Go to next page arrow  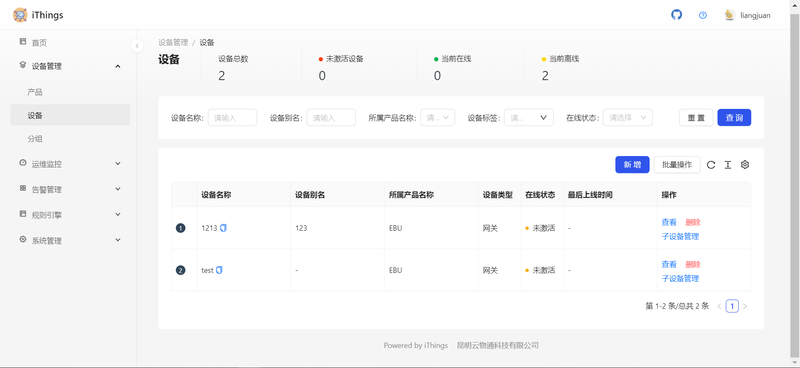pyautogui.click(x=745, y=306)
